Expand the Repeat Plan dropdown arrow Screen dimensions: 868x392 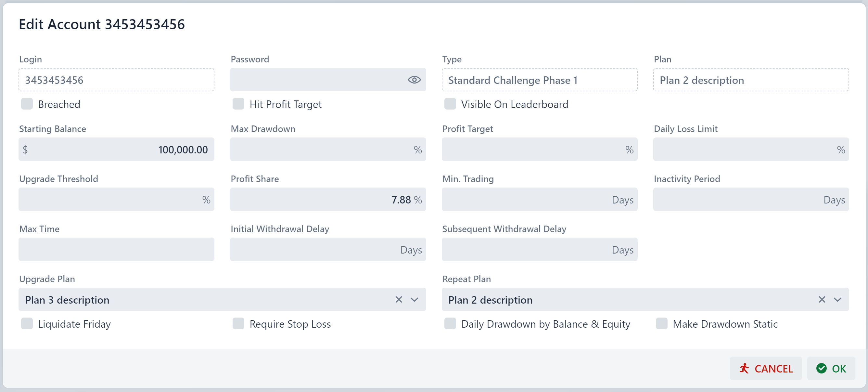[x=838, y=300]
